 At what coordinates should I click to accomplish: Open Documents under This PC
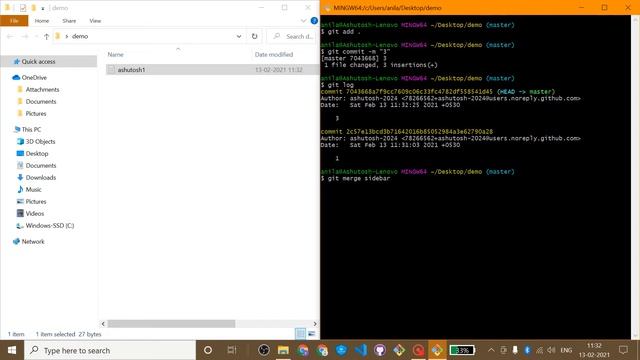coord(41,166)
